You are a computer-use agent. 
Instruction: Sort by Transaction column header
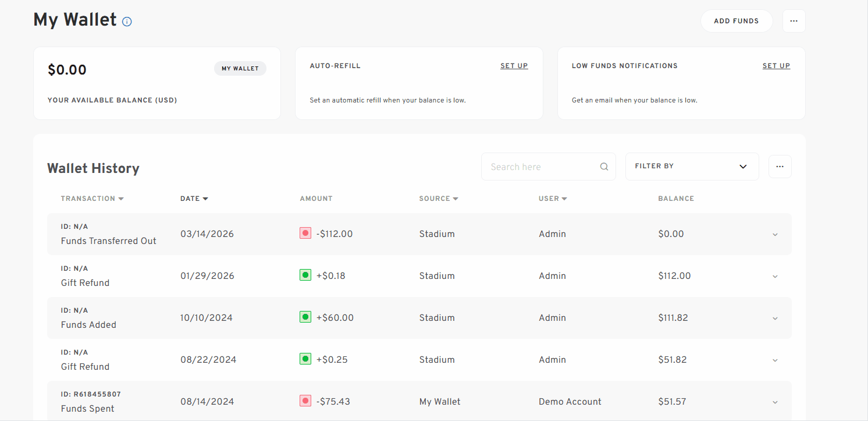pos(92,199)
